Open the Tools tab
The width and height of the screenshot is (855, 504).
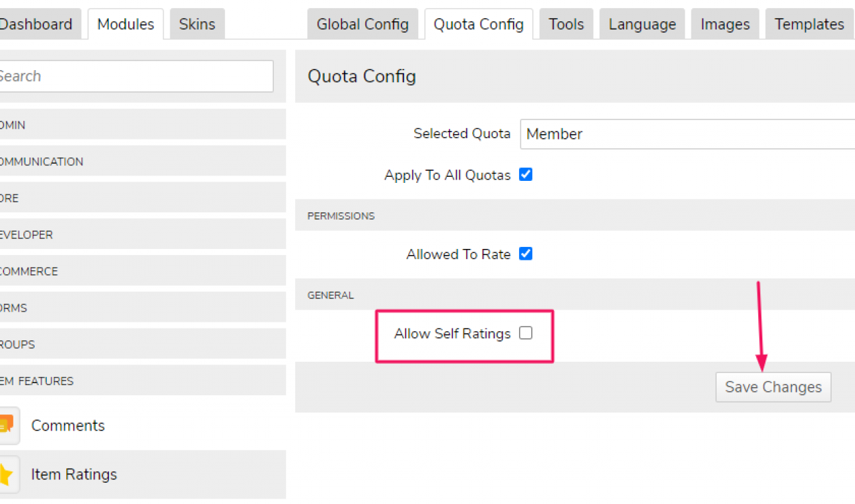(566, 25)
